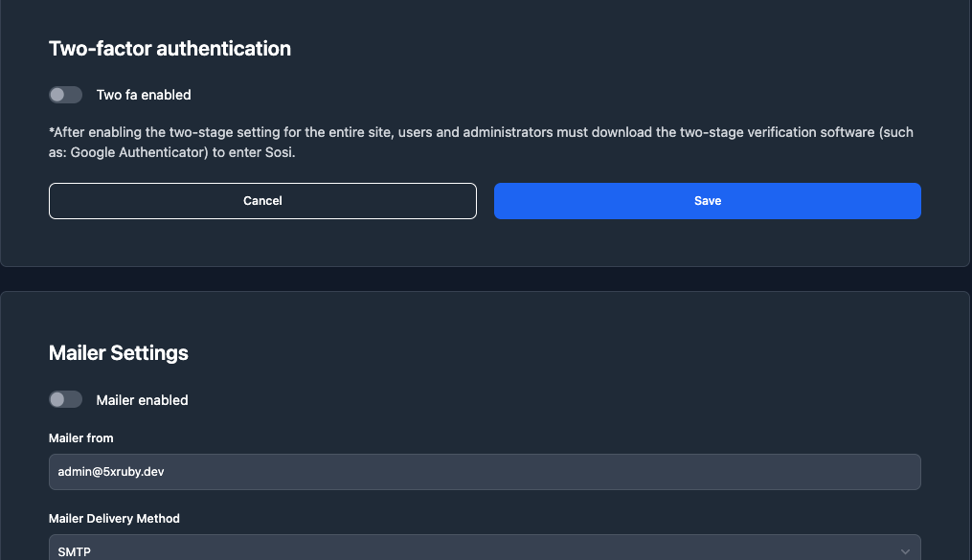The image size is (972, 560).
Task: Click the Two-factor authentication heading
Action: pyautogui.click(x=170, y=48)
